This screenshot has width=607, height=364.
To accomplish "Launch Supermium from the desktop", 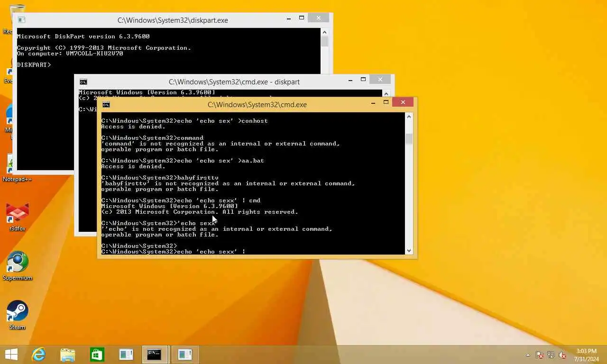I will pyautogui.click(x=17, y=266).
